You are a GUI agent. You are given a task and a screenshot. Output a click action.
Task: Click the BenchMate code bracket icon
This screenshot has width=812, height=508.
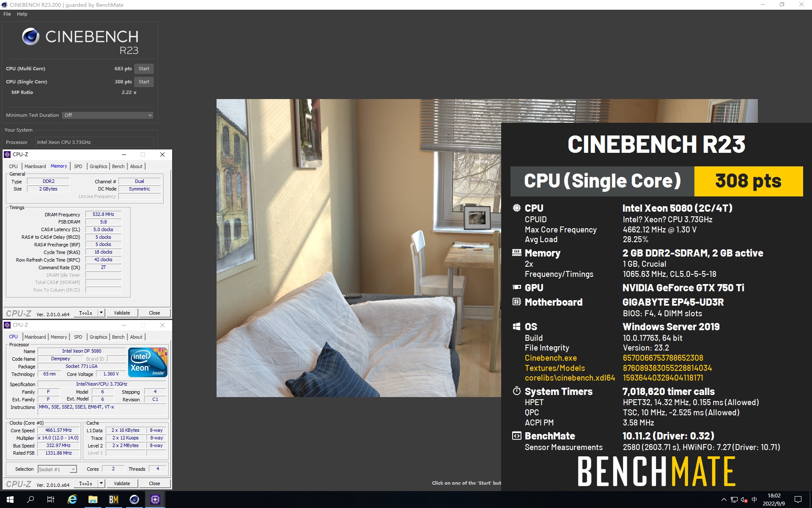click(516, 436)
